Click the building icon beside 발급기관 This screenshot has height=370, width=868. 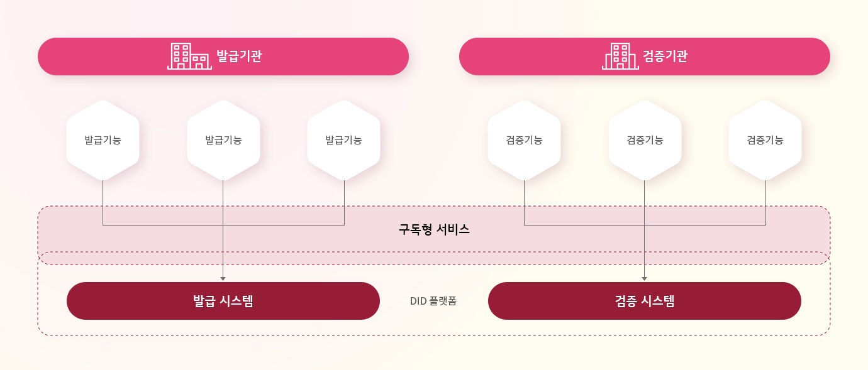tap(189, 56)
